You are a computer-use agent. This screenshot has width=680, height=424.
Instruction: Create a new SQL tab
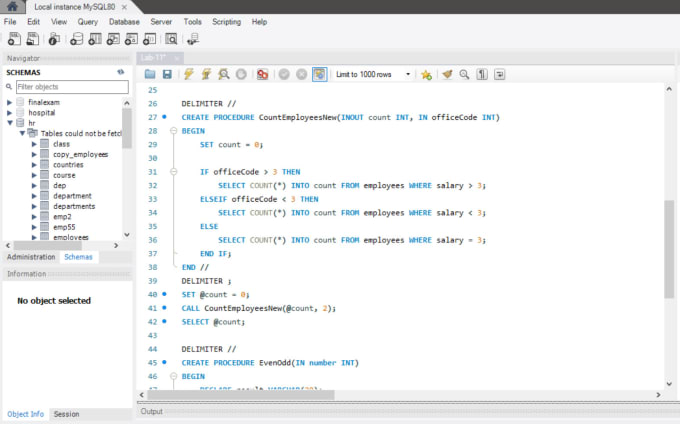14,39
